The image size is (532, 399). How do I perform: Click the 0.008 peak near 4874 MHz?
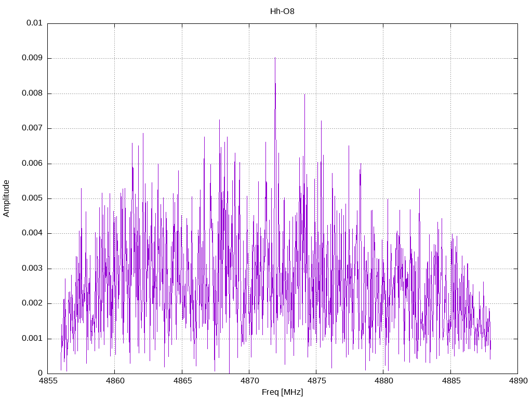(304, 95)
